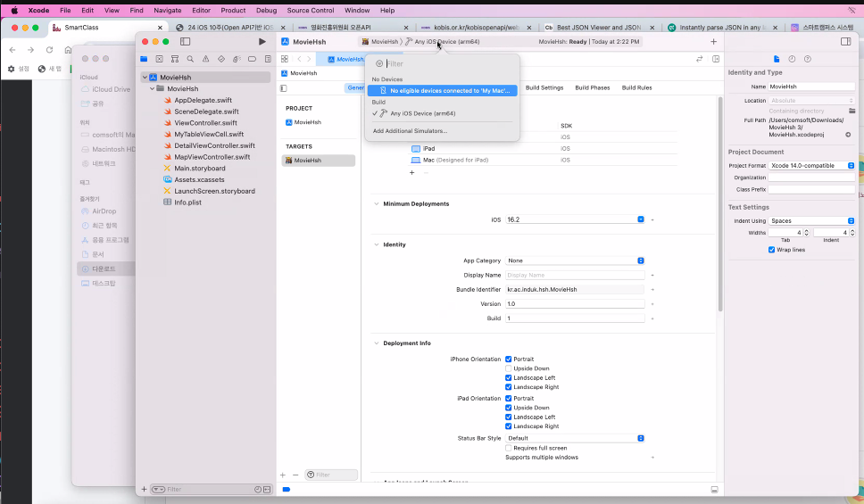
Task: Open App Category dropdown
Action: pyautogui.click(x=576, y=260)
